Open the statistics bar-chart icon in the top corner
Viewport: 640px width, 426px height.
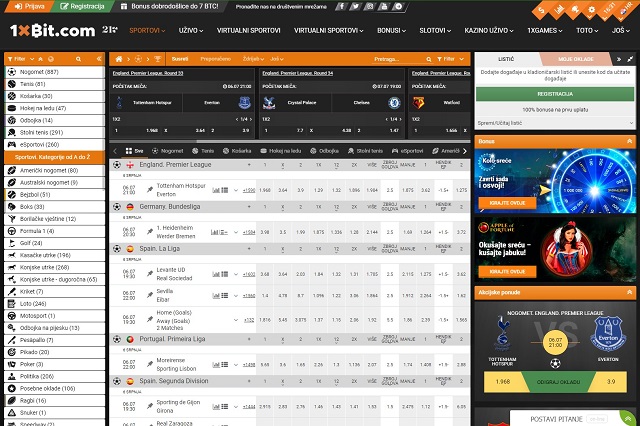(x=559, y=9)
